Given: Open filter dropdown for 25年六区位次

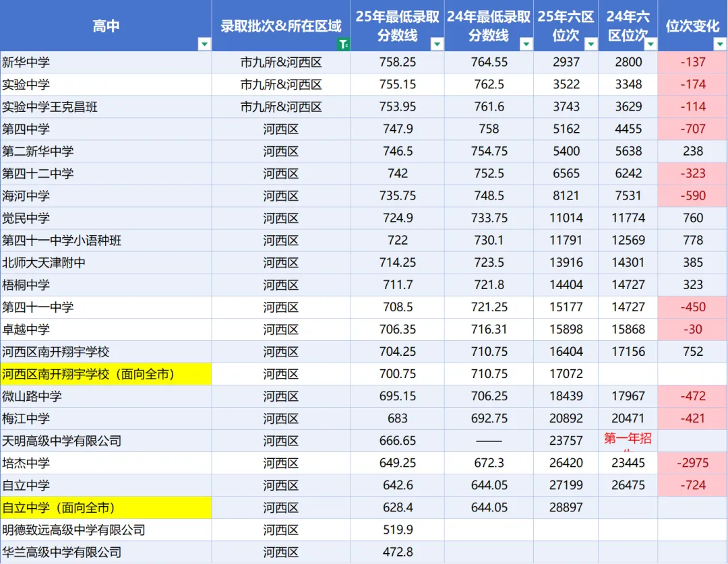Looking at the screenshot, I should pyautogui.click(x=590, y=44).
